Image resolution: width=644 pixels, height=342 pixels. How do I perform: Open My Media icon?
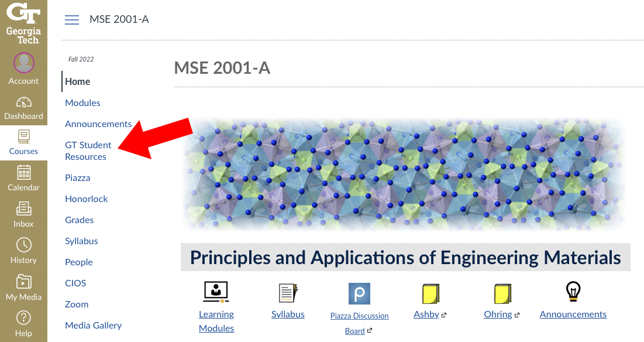coord(23,281)
